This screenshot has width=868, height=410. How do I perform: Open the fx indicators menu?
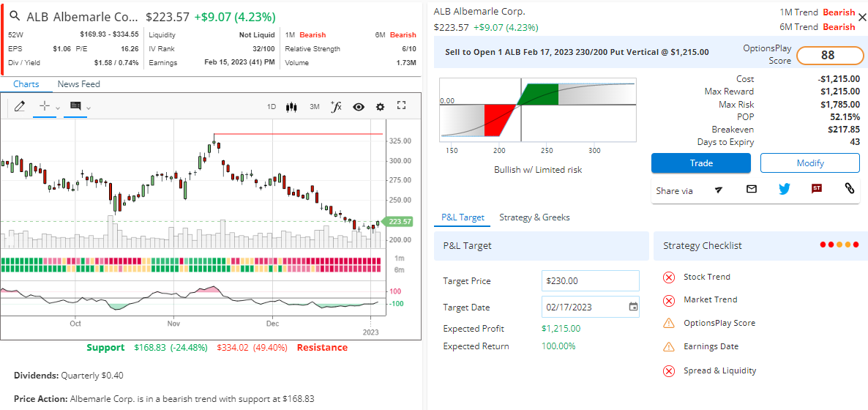coord(336,106)
